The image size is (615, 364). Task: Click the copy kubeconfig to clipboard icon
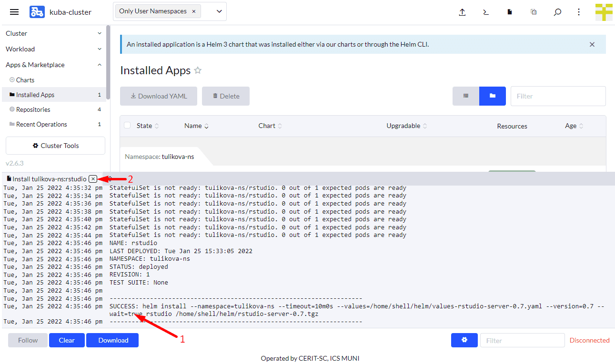click(534, 12)
